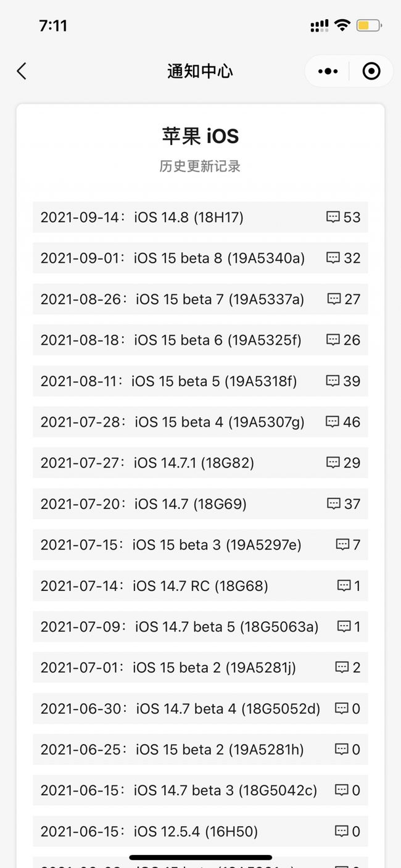The height and width of the screenshot is (868, 401).
Task: Tap the mini program close target icon
Action: coord(371,72)
